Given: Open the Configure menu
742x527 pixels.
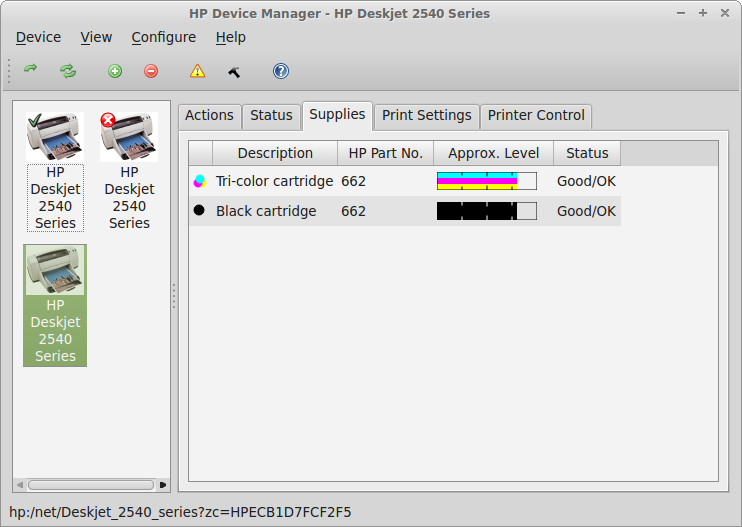Looking at the screenshot, I should coord(164,37).
